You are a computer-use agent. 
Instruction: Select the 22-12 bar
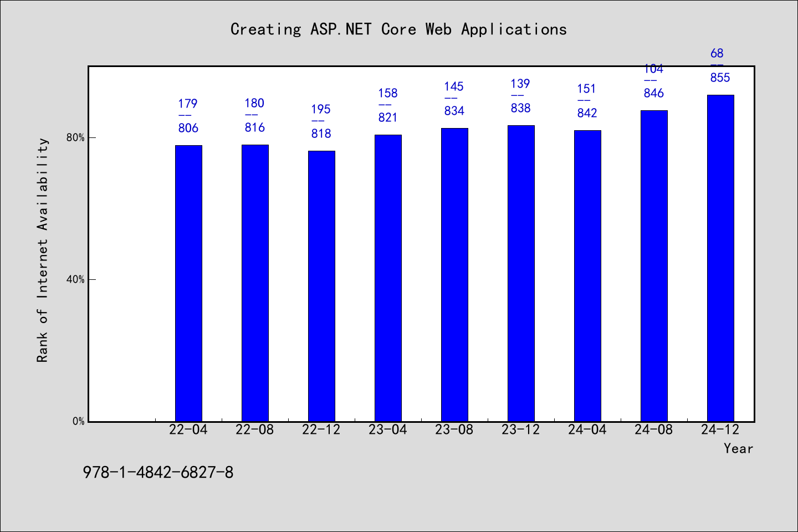tap(321, 286)
